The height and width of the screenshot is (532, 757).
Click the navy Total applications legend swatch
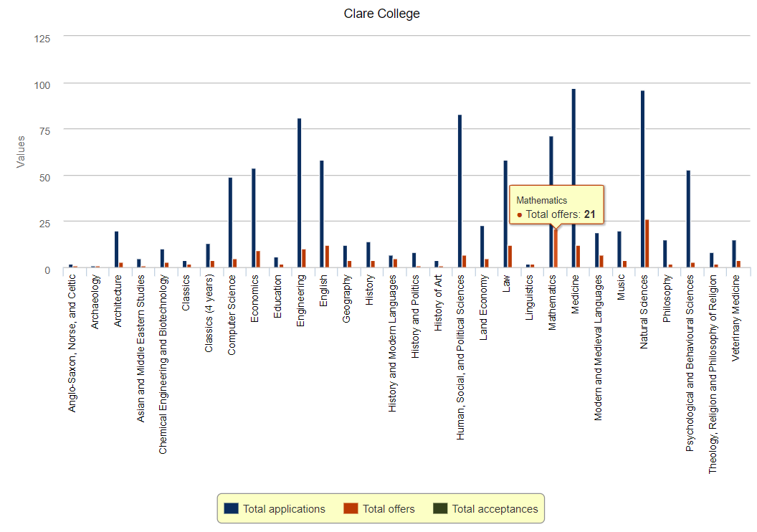pyautogui.click(x=232, y=508)
